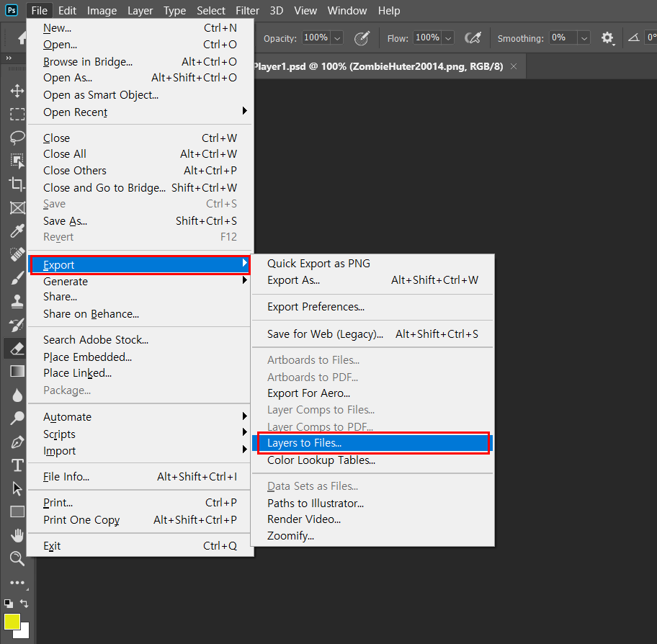Click the Opacity 100% value field
The image size is (657, 644).
click(x=316, y=37)
